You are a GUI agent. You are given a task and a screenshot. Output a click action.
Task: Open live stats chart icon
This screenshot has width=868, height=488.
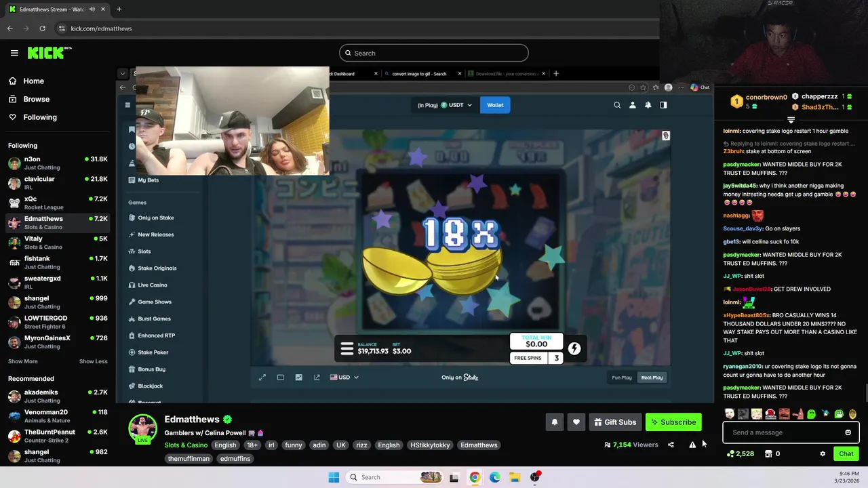click(x=298, y=378)
